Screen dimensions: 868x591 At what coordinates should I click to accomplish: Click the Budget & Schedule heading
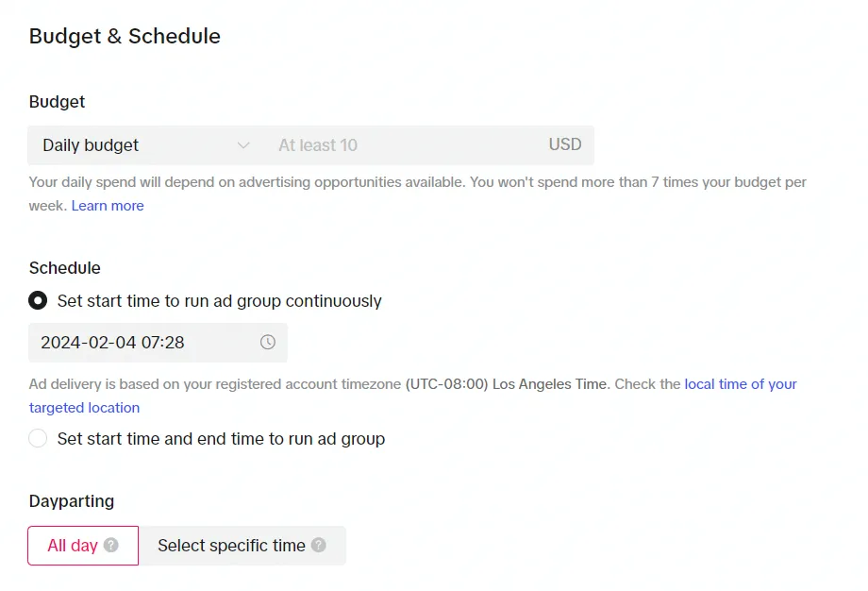[x=125, y=37]
